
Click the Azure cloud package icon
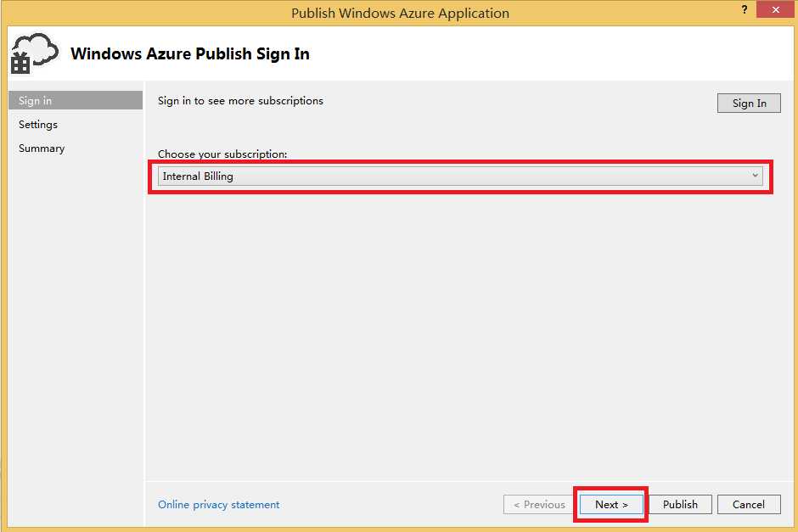(34, 53)
